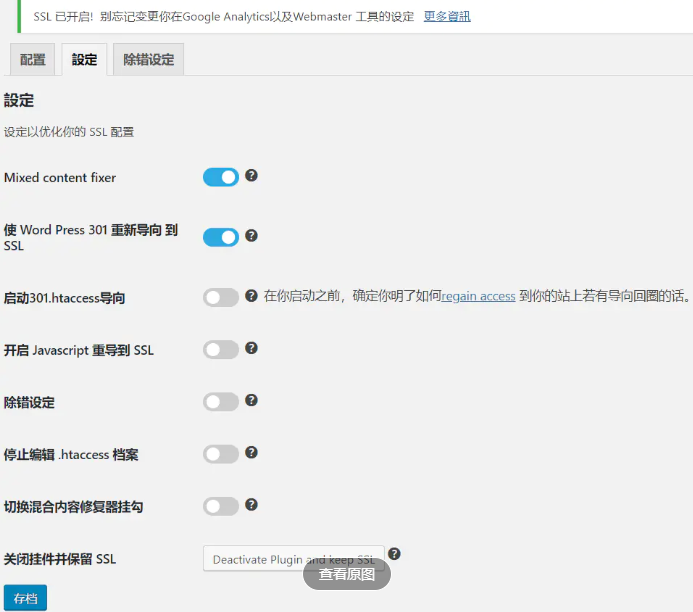Enable the 301 .htaccess redirect toggle

click(x=221, y=297)
